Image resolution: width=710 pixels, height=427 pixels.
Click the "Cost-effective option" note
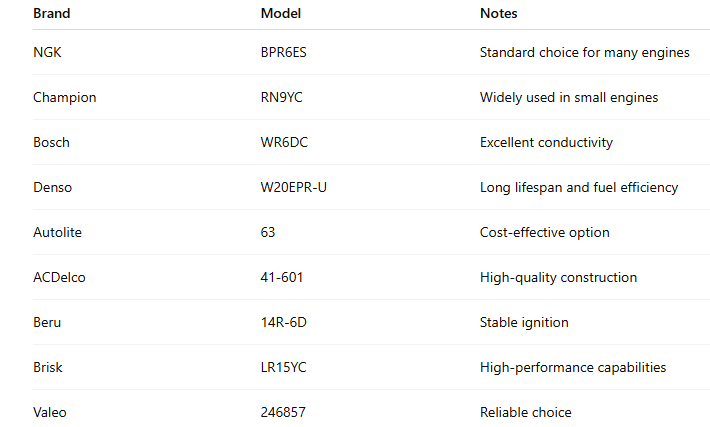[545, 232]
